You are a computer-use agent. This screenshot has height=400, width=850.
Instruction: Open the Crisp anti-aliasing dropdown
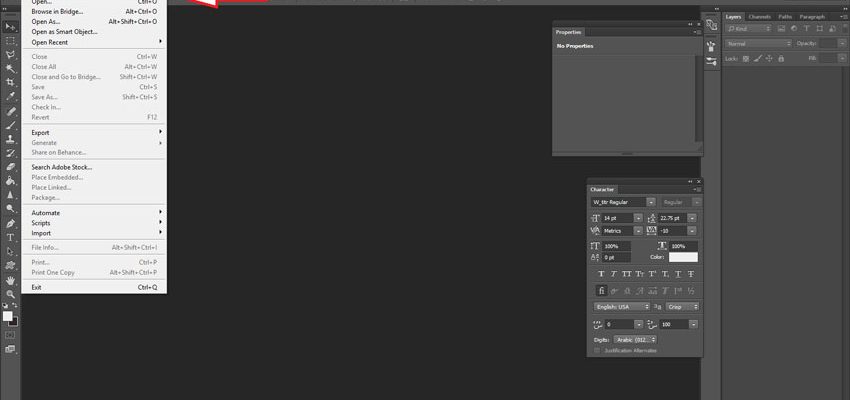point(682,307)
